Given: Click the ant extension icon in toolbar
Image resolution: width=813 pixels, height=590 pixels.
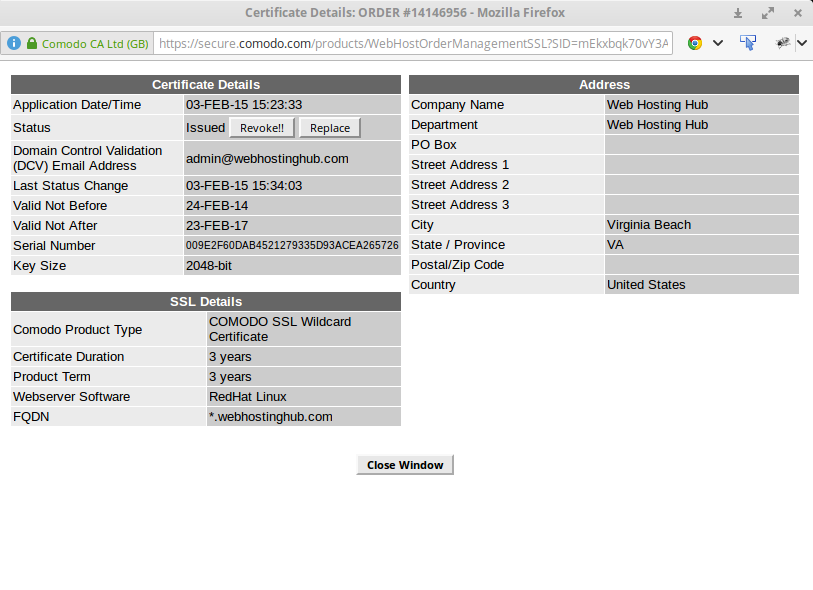Looking at the screenshot, I should coord(783,43).
